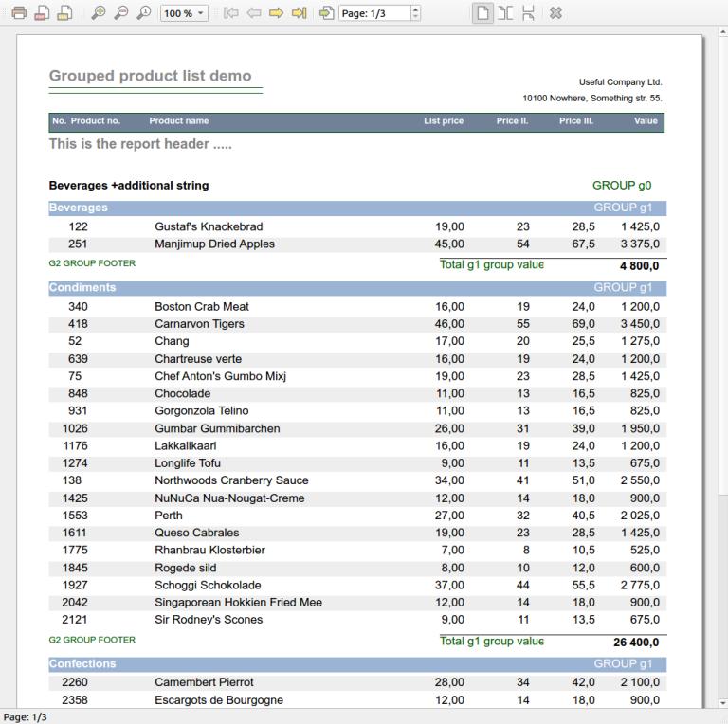Enable the fit-to-width view mode
728x724 pixels.
tap(505, 13)
